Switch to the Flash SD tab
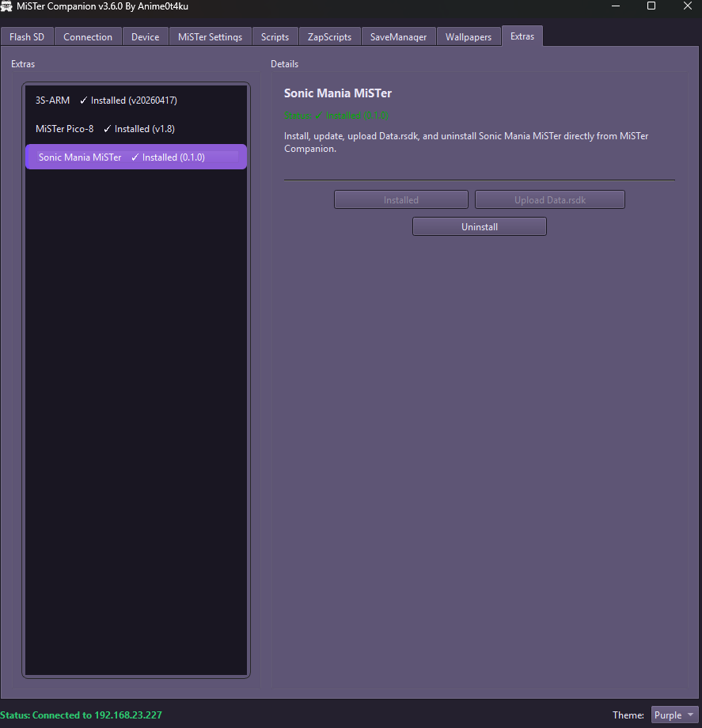This screenshot has width=702, height=728. pos(27,36)
